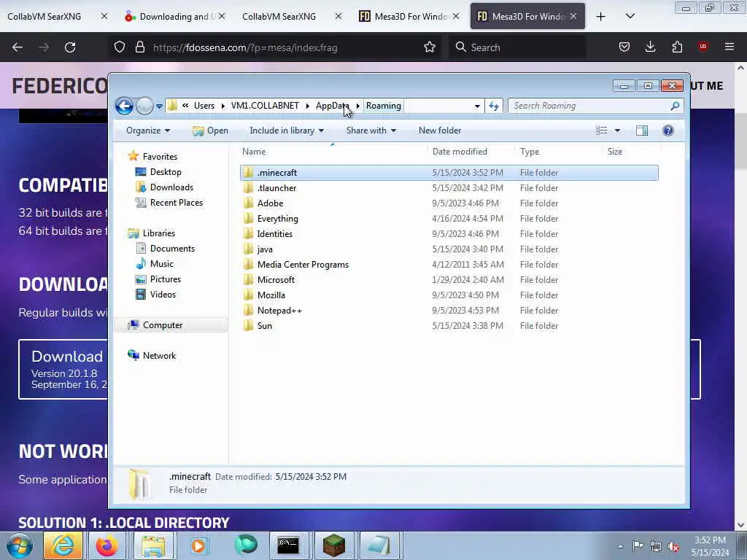Image resolution: width=747 pixels, height=560 pixels.
Task: List all tabs dropdown in Firefox
Action: coord(630,16)
